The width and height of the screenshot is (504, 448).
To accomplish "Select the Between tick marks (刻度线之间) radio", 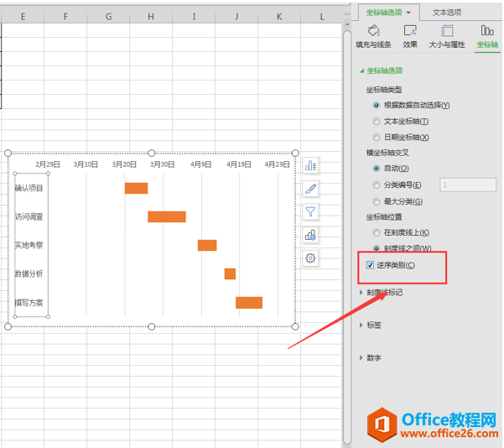I will (376, 248).
